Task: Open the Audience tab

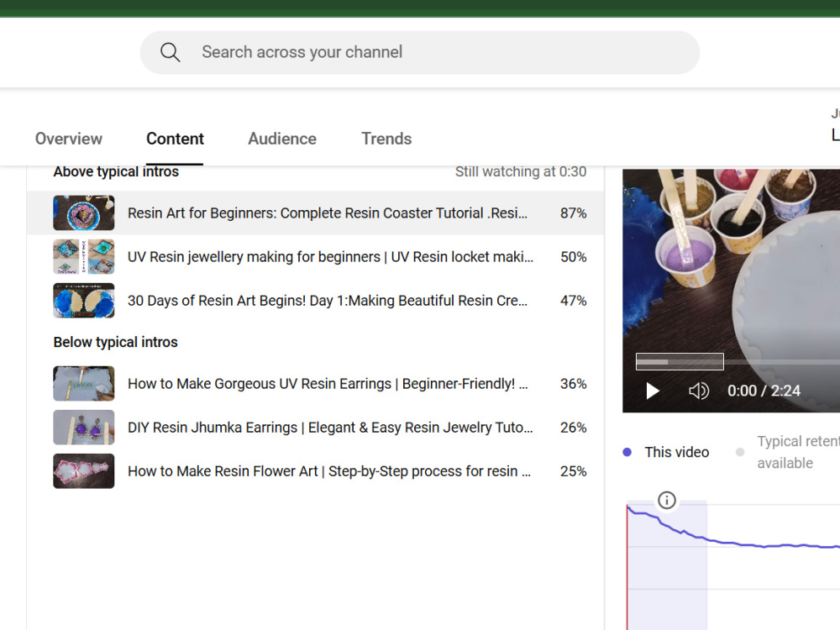Action: (x=282, y=139)
